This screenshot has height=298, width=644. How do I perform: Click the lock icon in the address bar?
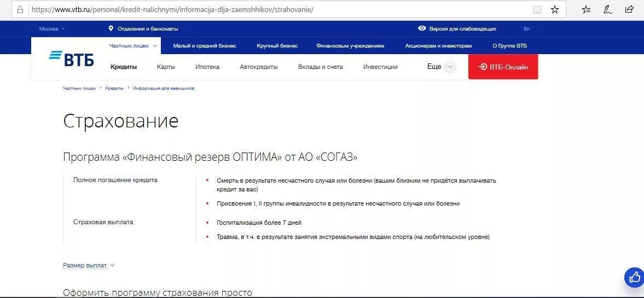[x=20, y=9]
